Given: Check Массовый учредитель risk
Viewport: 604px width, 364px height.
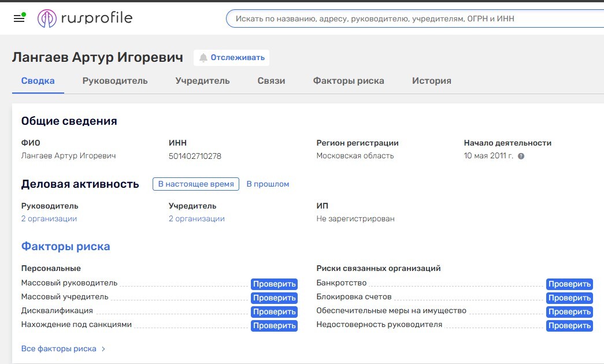Looking at the screenshot, I should pyautogui.click(x=275, y=298).
